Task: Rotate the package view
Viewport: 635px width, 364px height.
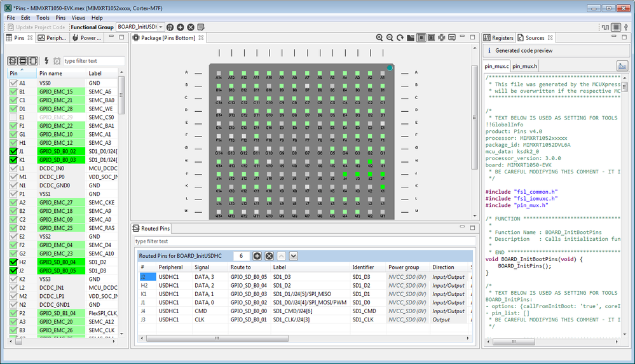Action: [400, 38]
